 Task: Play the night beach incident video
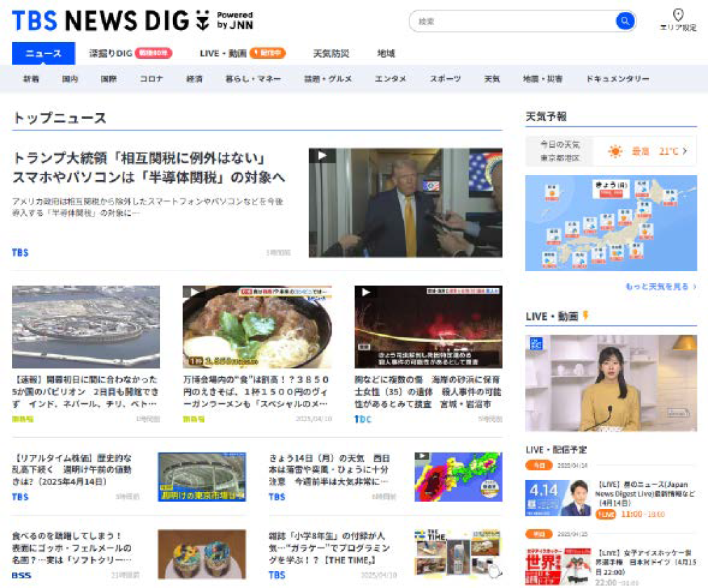pos(428,327)
